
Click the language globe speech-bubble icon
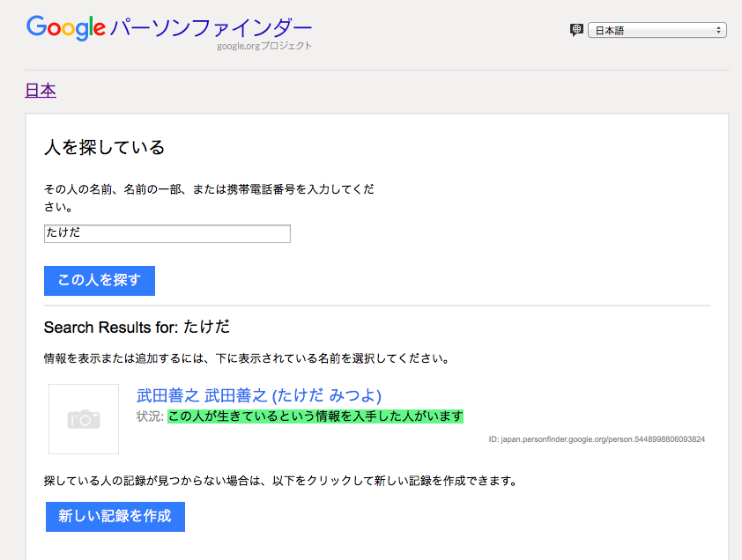pos(576,30)
